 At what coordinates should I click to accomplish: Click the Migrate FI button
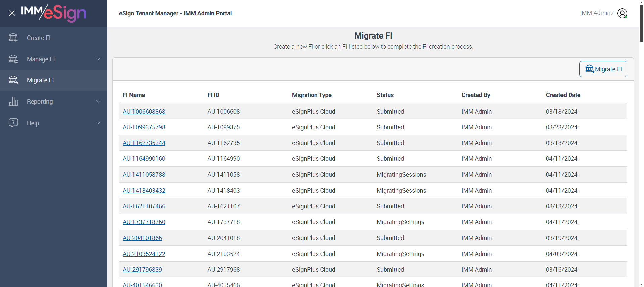pyautogui.click(x=603, y=69)
